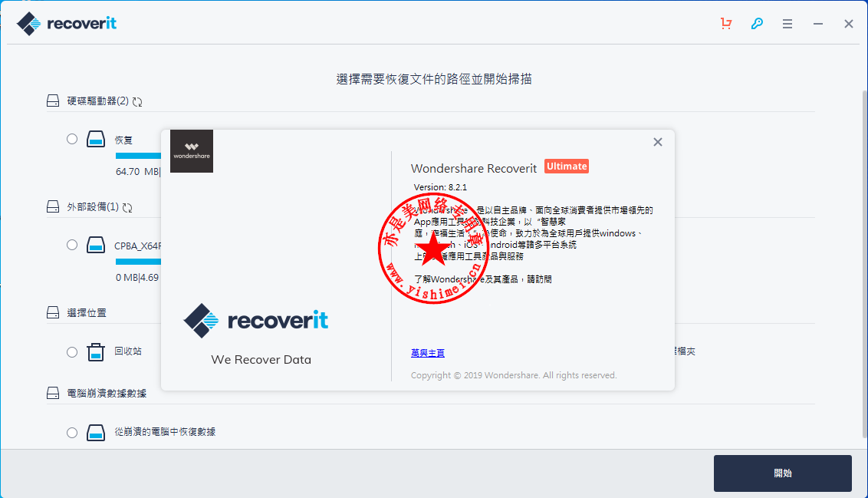The width and height of the screenshot is (868, 498).
Task: Select the crashed computer recovery radio button
Action: click(x=72, y=433)
